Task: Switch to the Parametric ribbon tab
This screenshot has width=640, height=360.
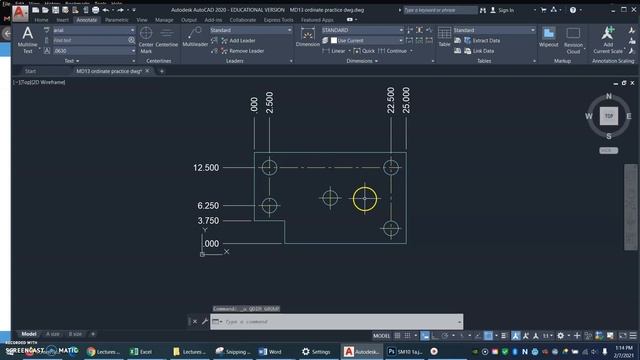Action: [x=116, y=20]
